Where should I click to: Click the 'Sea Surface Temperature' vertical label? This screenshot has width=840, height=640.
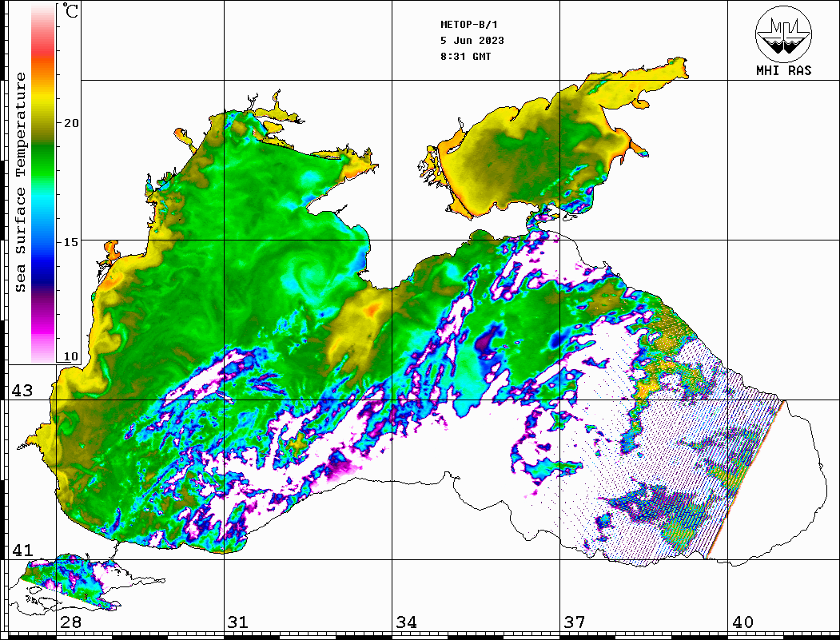(20, 183)
